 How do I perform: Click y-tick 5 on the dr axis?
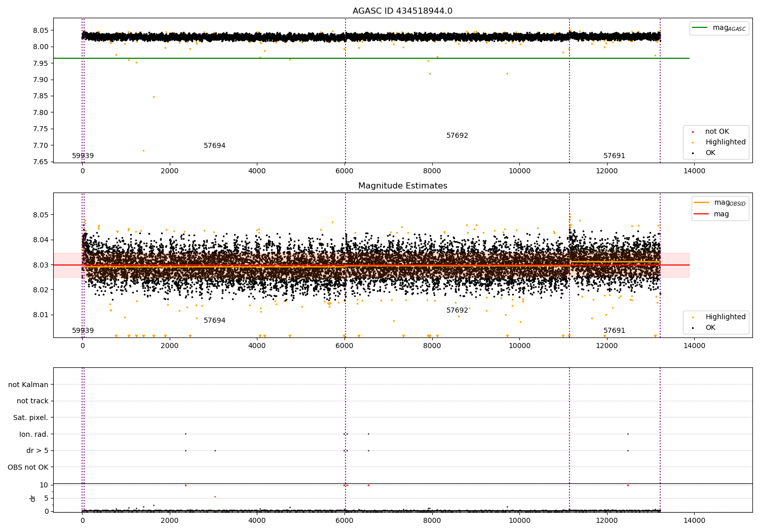(x=46, y=499)
